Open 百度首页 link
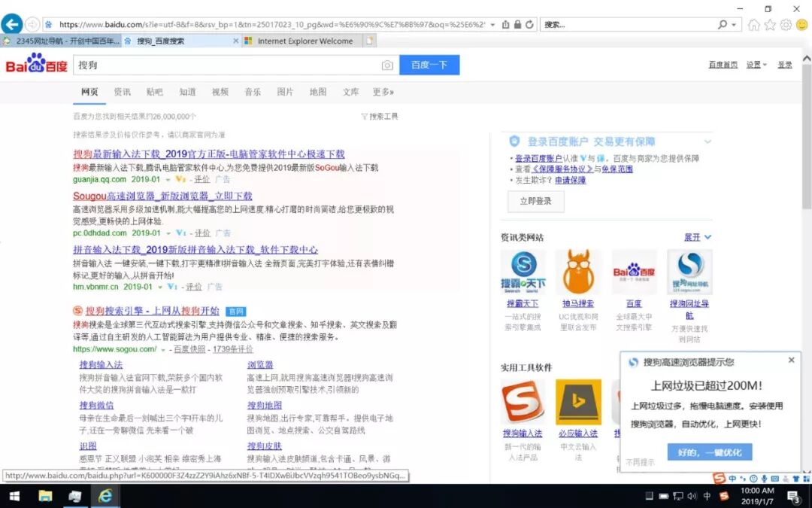Image resolution: width=812 pixels, height=508 pixels. pos(723,65)
